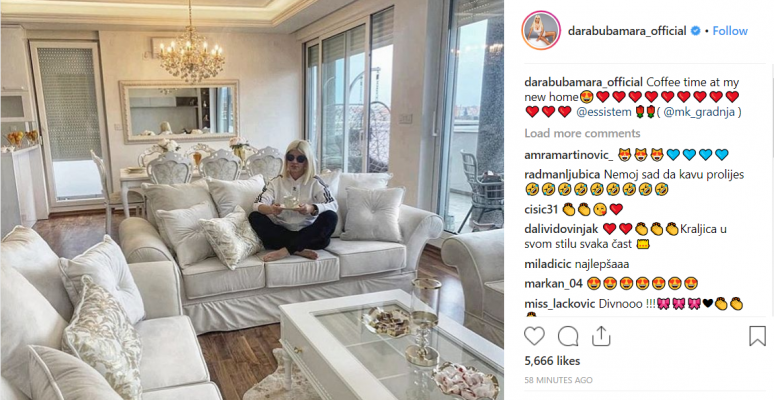Open the miss_lackovic profile link

pyautogui.click(x=560, y=304)
